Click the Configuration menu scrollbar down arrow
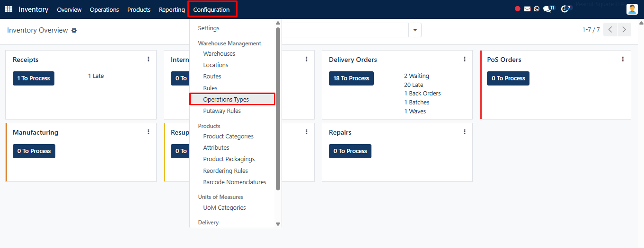The image size is (644, 248). (278, 224)
